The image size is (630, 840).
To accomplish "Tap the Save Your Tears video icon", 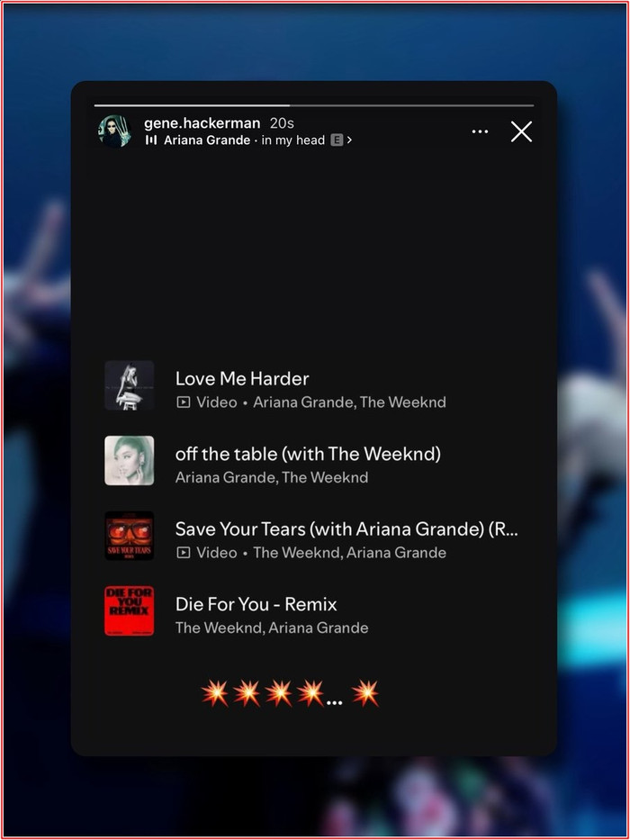I will point(184,552).
